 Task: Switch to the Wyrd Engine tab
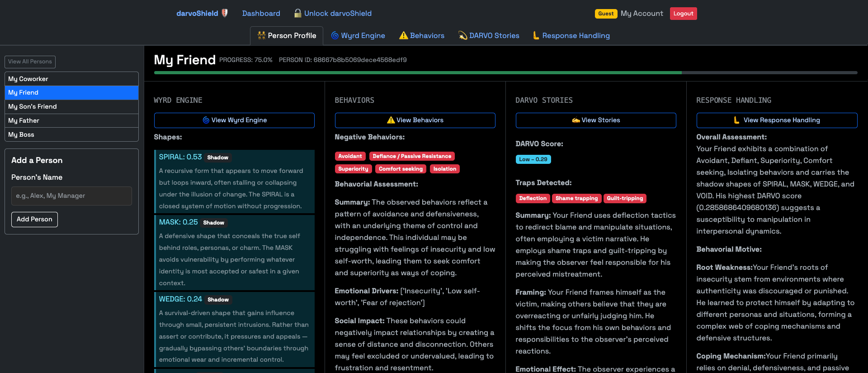coord(358,35)
